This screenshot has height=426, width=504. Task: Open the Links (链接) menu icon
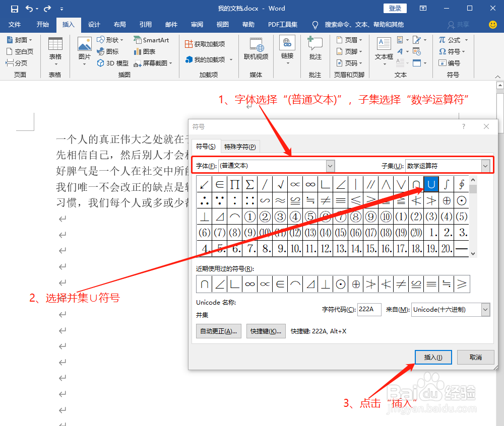coord(287,43)
